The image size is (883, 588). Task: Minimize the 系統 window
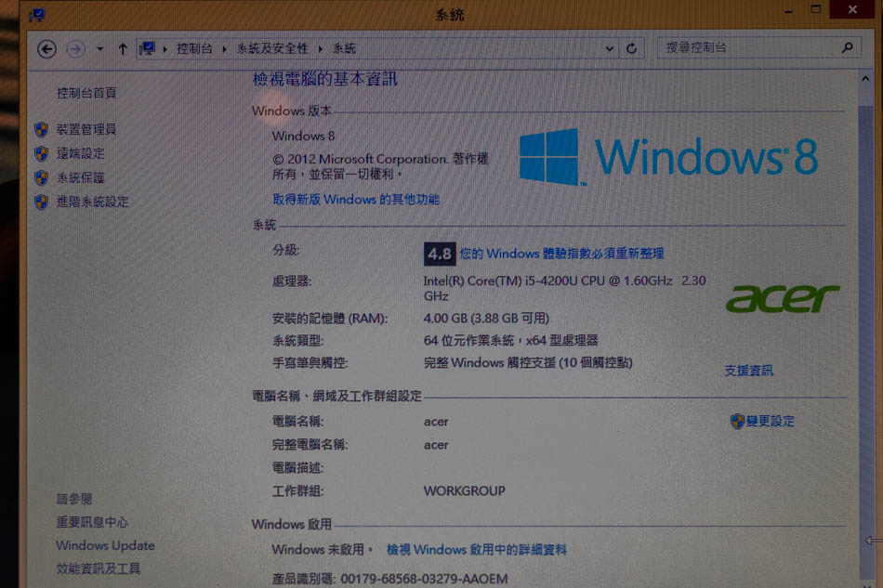[x=788, y=10]
